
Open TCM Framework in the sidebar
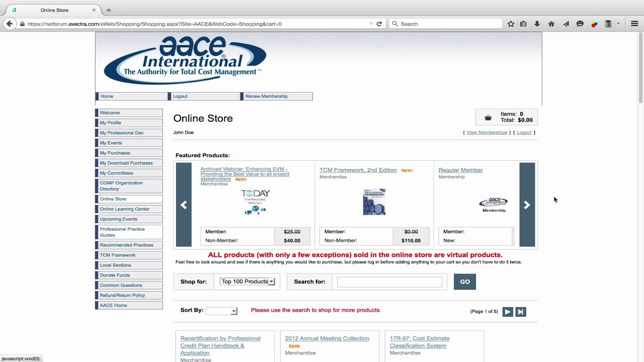coord(129,255)
